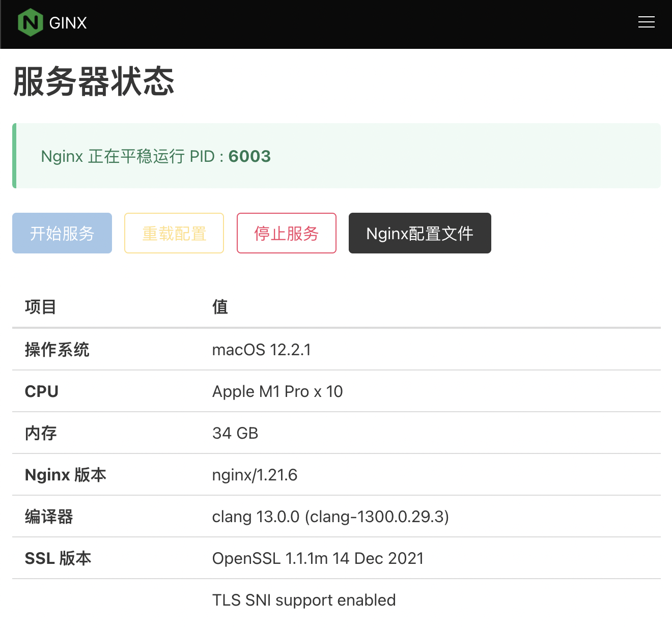This screenshot has width=672, height=628.
Task: Click the GINX brand text
Action: [68, 23]
